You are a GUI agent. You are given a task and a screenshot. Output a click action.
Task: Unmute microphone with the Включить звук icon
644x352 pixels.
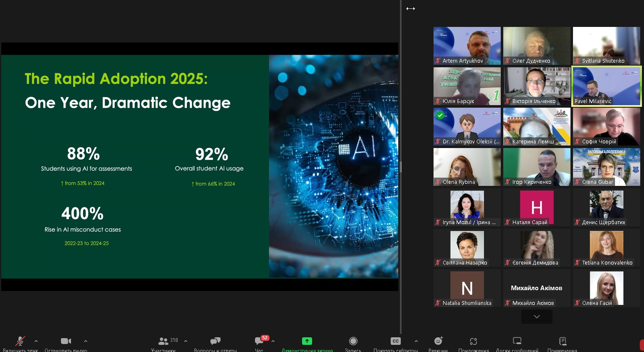pyautogui.click(x=20, y=341)
